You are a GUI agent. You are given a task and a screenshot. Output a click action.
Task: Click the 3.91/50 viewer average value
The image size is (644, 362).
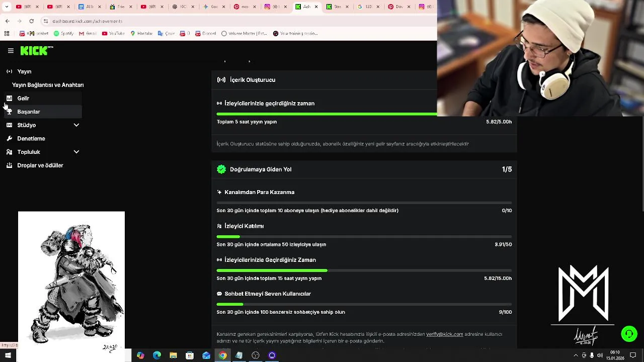(x=503, y=244)
